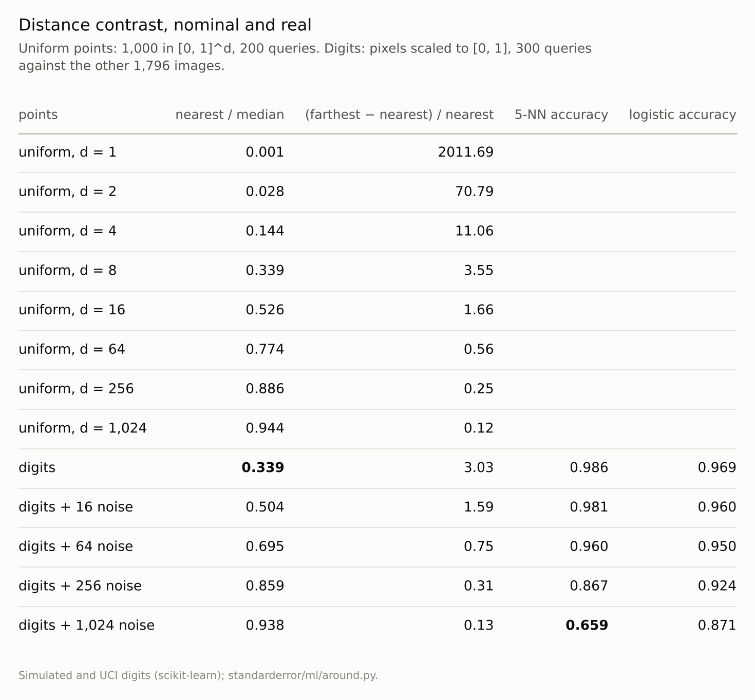Select the plain 'digits' row label
This screenshot has width=755, height=700.
[37, 468]
